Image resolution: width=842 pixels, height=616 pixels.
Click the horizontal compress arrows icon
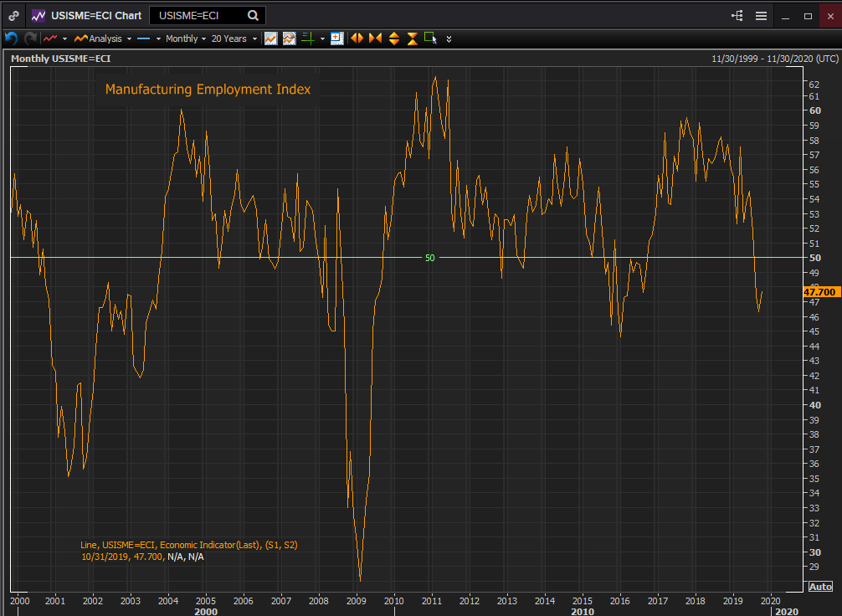pos(374,38)
